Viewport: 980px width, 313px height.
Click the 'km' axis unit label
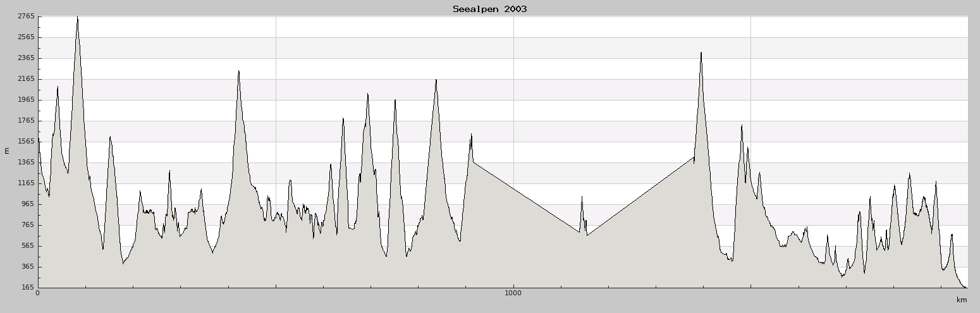[x=962, y=300]
